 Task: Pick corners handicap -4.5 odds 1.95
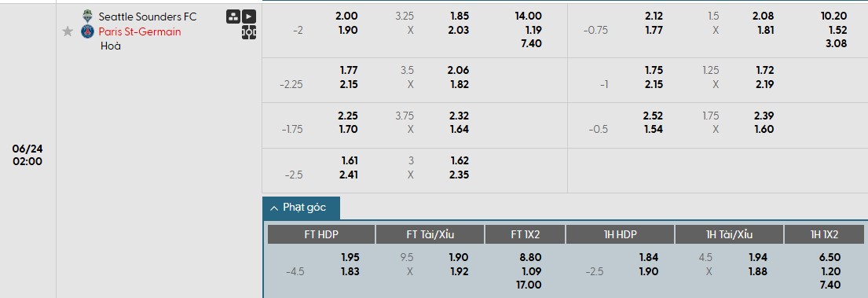(x=350, y=258)
